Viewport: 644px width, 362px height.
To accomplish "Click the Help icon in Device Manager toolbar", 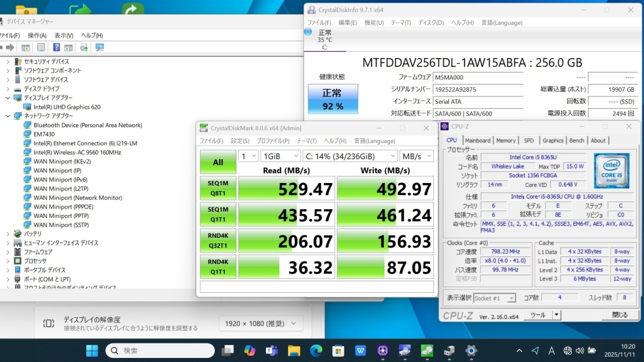I will (57, 48).
